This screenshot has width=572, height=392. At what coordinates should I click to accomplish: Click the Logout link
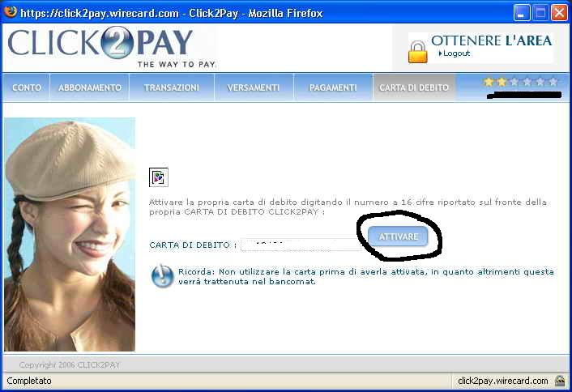[x=456, y=53]
